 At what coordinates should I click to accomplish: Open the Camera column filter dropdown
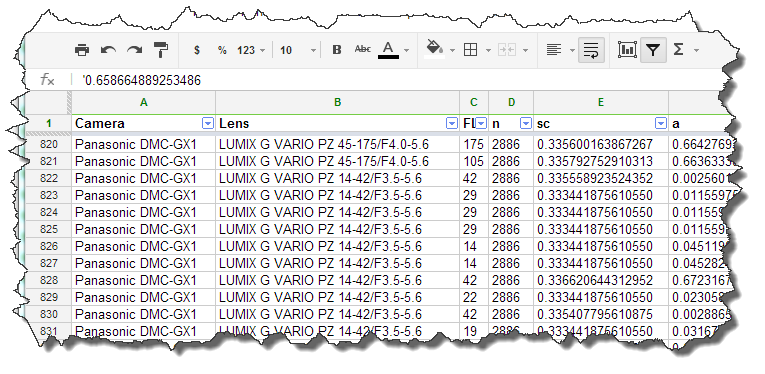[208, 124]
